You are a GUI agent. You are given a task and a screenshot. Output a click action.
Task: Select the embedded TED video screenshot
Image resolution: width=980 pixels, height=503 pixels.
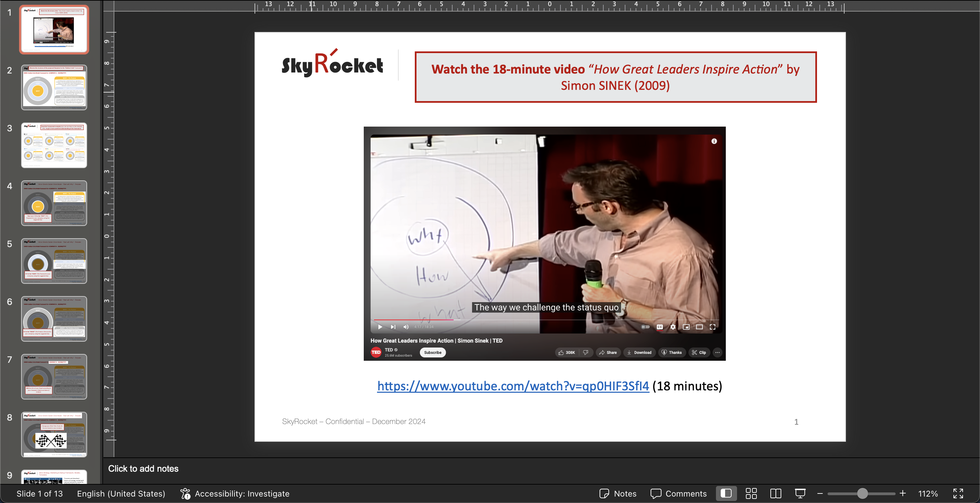click(544, 244)
